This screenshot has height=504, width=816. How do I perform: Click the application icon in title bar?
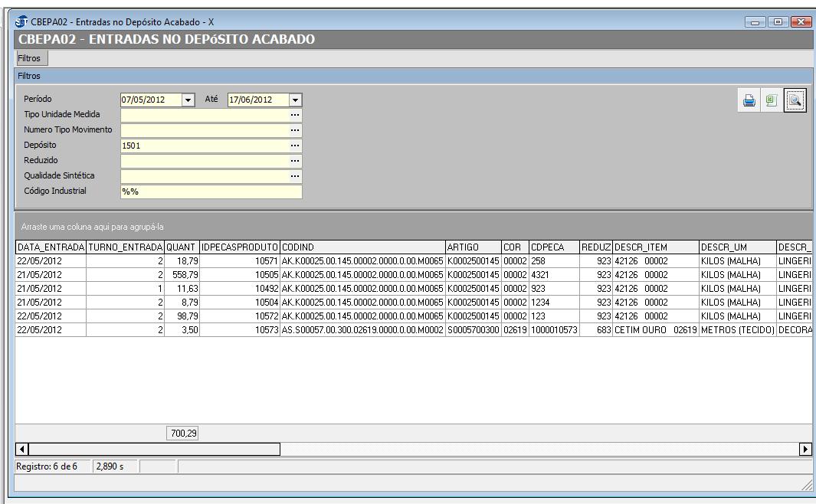(x=21, y=21)
